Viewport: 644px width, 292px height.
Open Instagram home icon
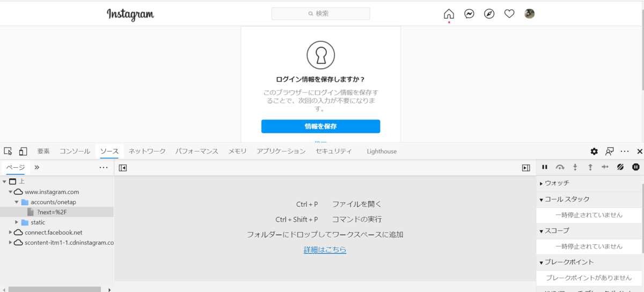click(449, 14)
